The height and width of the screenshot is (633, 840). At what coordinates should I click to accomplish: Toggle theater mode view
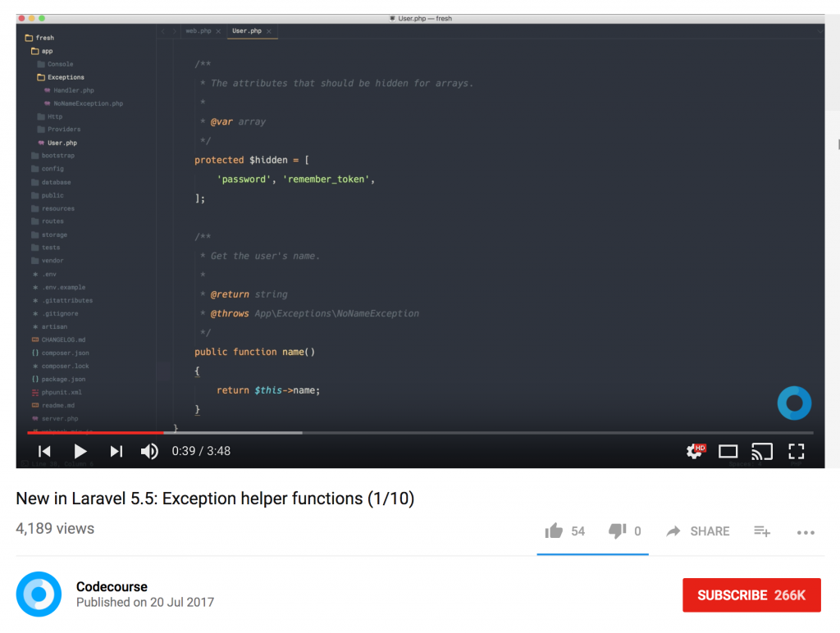728,451
